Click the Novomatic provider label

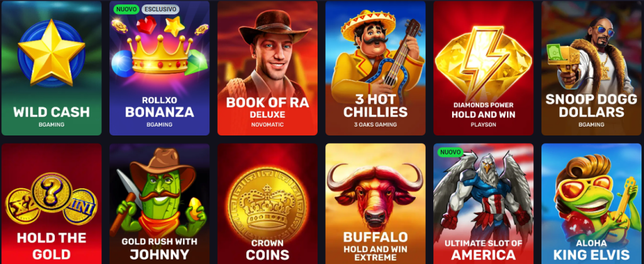pos(267,125)
